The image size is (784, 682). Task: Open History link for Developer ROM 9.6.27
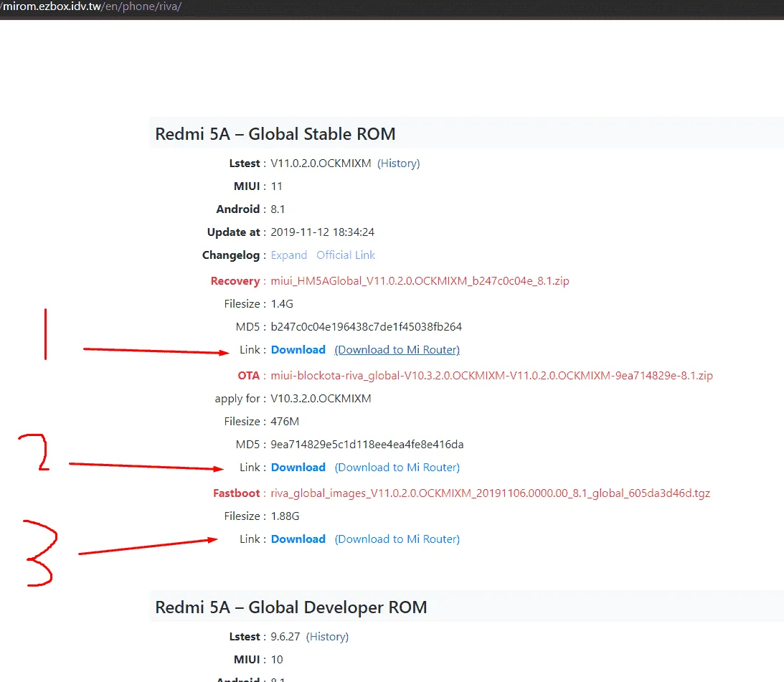327,637
